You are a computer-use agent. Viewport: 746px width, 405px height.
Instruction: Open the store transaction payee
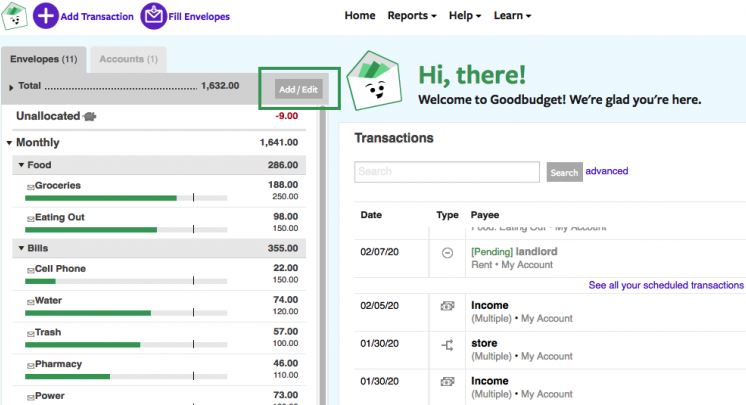coord(484,343)
